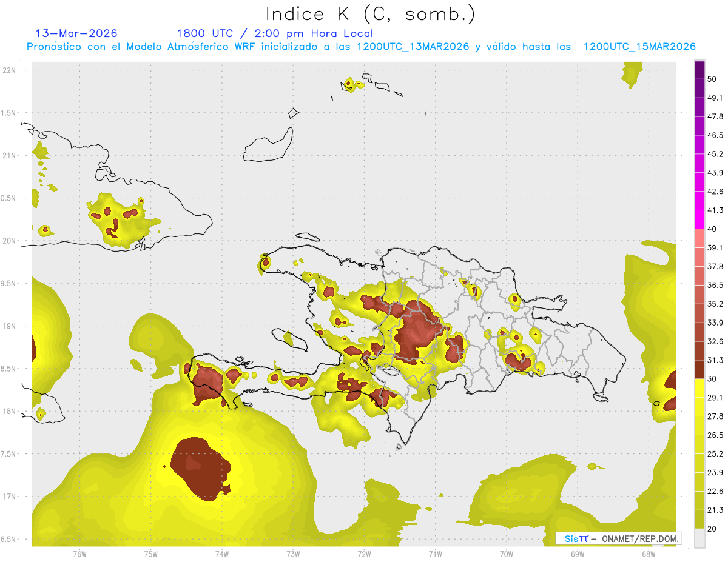This screenshot has height=562, width=728.
Task: Pick the salmon colorbar segment between 39.1 and 40
Action: [699, 238]
